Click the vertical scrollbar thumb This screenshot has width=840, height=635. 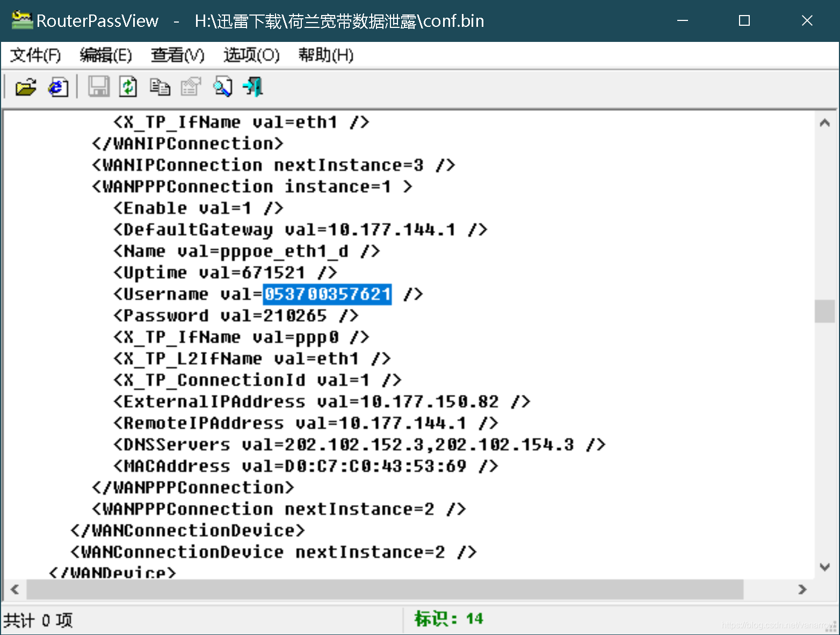click(825, 311)
